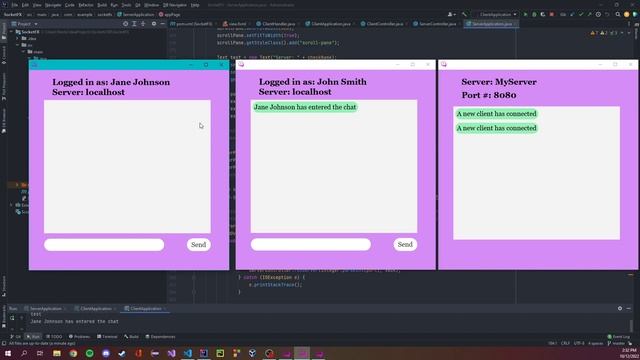Collapse the main folder in Project tree
Screen dimensions: 640x360
coord(24,52)
